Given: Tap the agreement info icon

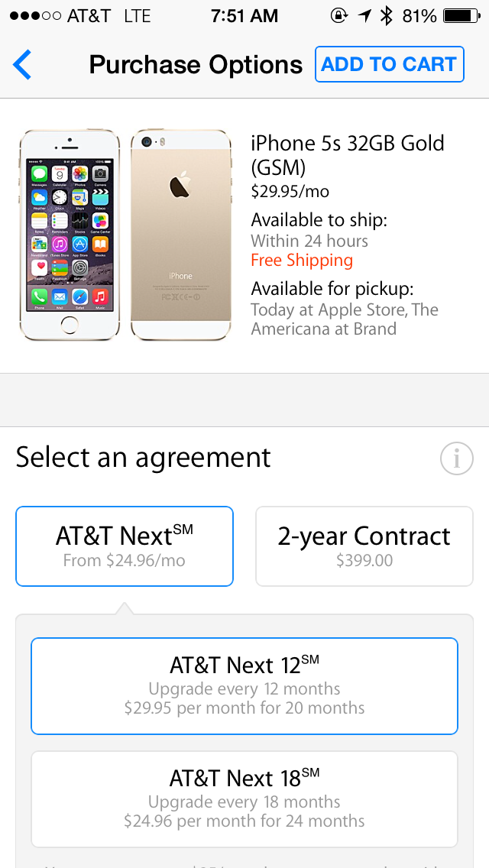Looking at the screenshot, I should click(x=456, y=458).
